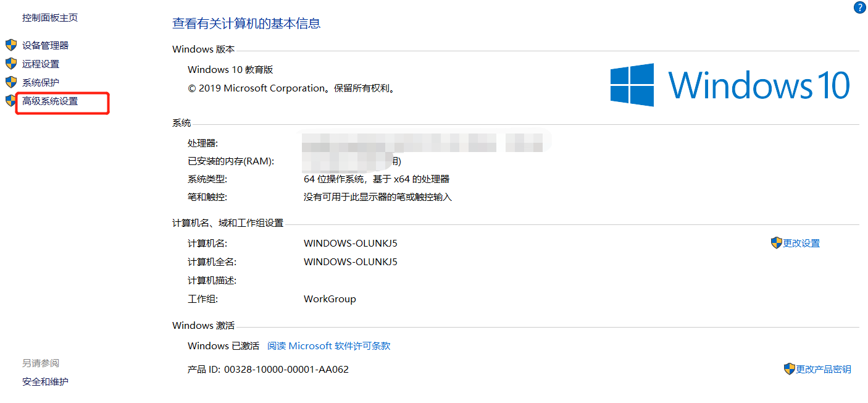Click the 已安装的内存(RAM) label
Screen dimensions: 868x403
tap(231, 161)
